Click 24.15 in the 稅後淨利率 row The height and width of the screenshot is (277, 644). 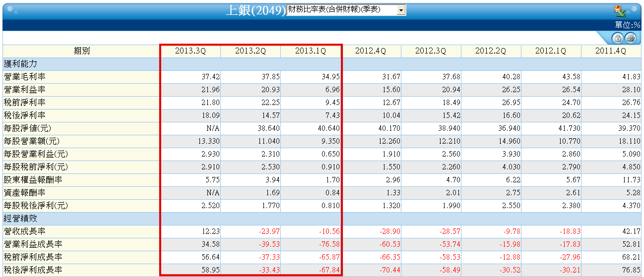pyautogui.click(x=631, y=115)
